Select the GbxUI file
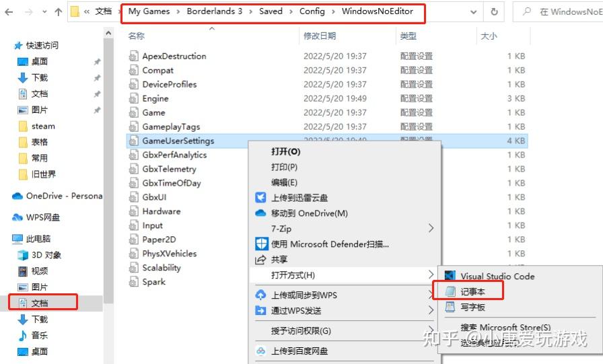Screen dimensions: 603x364 coord(154,197)
